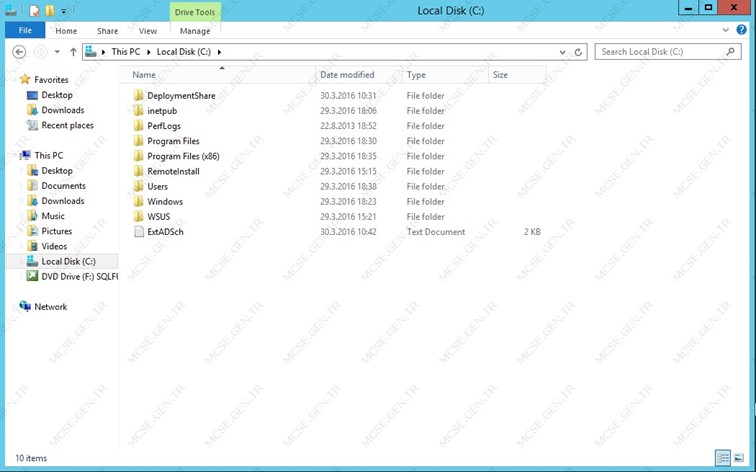Click the date 22.8.2013 18:52
Screen dimensions: 756x472
coord(348,126)
